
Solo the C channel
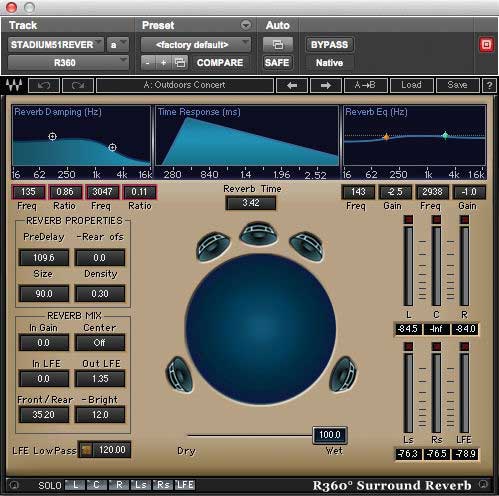click(x=97, y=485)
